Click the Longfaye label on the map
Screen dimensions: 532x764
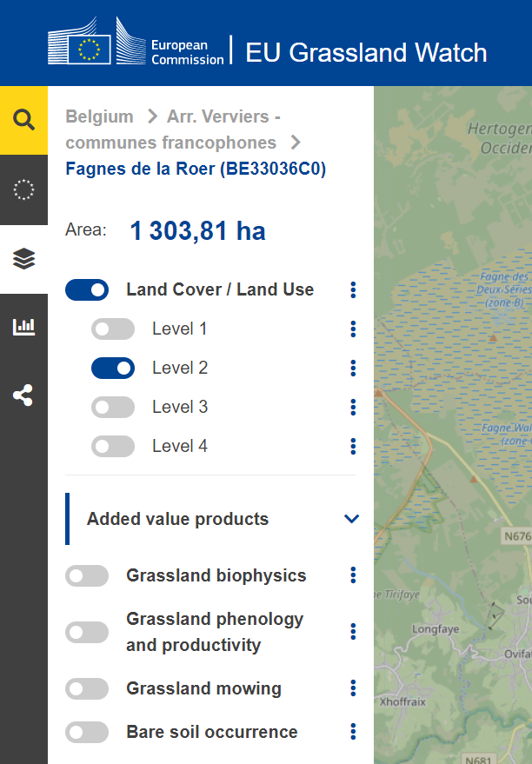[434, 629]
